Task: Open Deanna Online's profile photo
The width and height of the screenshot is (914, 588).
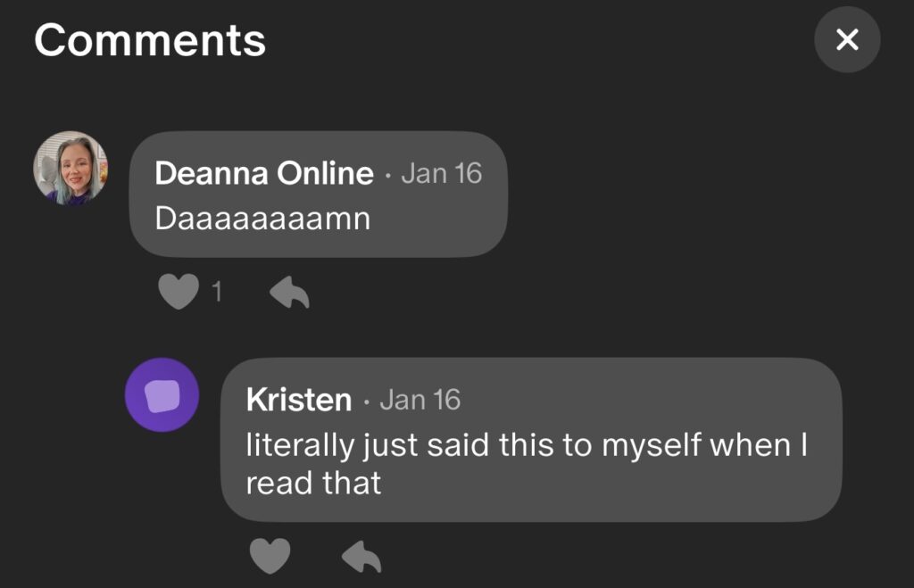Action: point(71,168)
